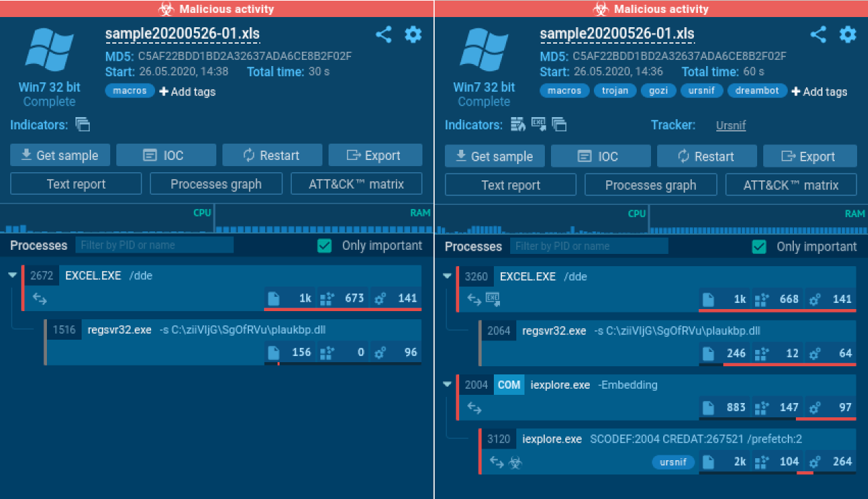Click Get sample in right panel
Viewport: 868px width, 499px height.
[495, 156]
